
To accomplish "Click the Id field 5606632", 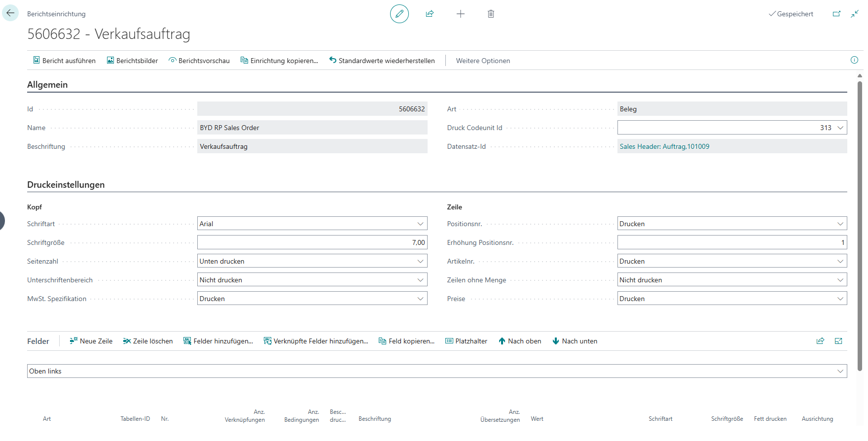I will (x=312, y=109).
